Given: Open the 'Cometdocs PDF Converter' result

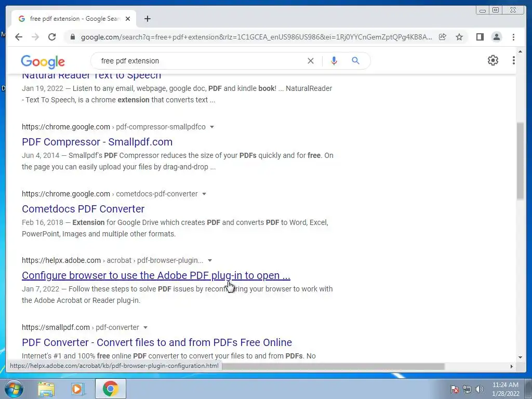Looking at the screenshot, I should coord(83,209).
